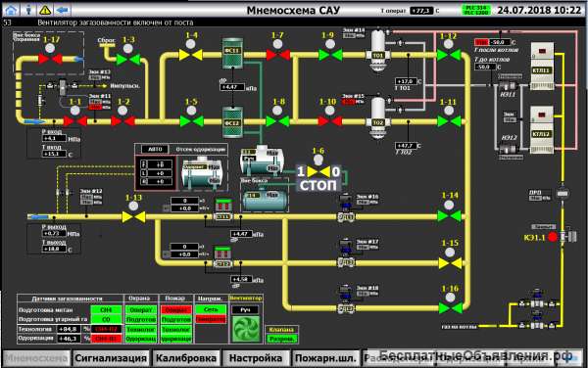Click dP value +4,47 between filters

(232, 87)
